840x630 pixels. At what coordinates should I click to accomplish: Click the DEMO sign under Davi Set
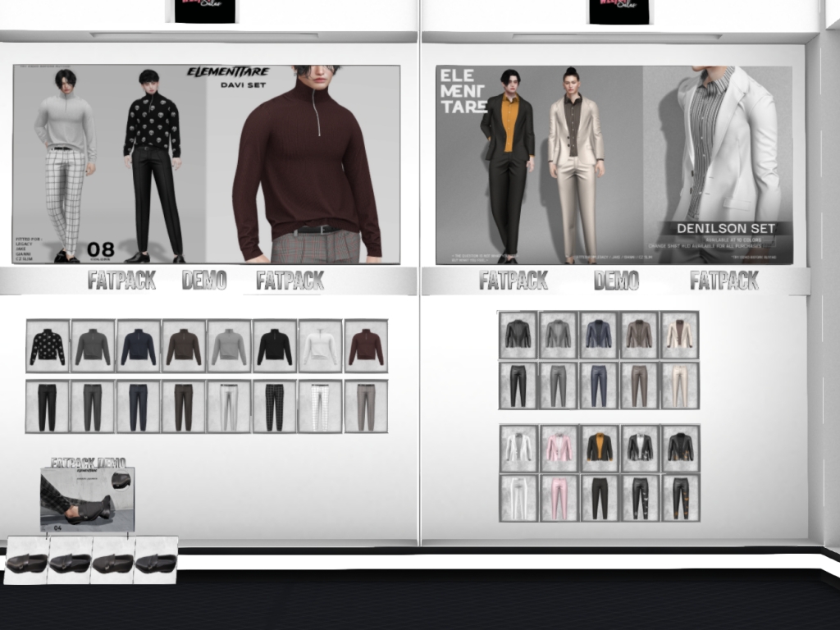[x=204, y=281]
